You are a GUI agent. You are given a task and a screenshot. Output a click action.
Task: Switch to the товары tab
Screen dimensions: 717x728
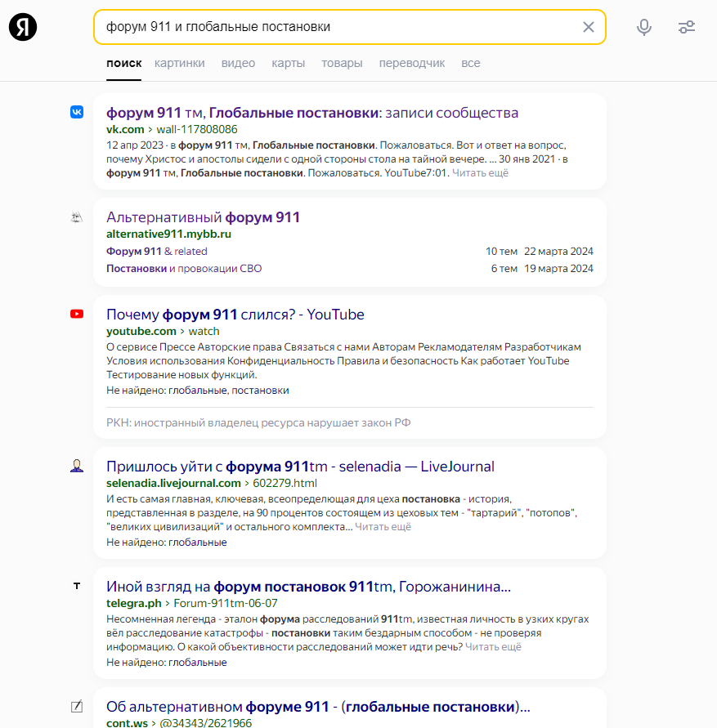point(342,63)
